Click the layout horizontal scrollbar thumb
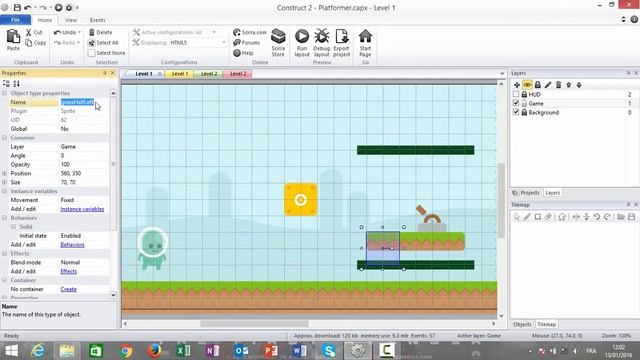Screen dimensions: 640x360 pos(254,324)
